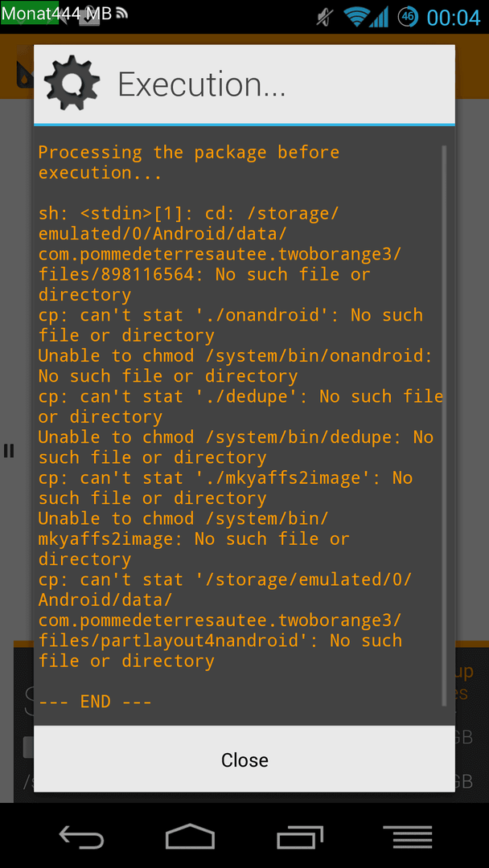Tap the partially hidden checkbox behind the dialog
Image resolution: width=489 pixels, height=868 pixels.
click(x=28, y=747)
